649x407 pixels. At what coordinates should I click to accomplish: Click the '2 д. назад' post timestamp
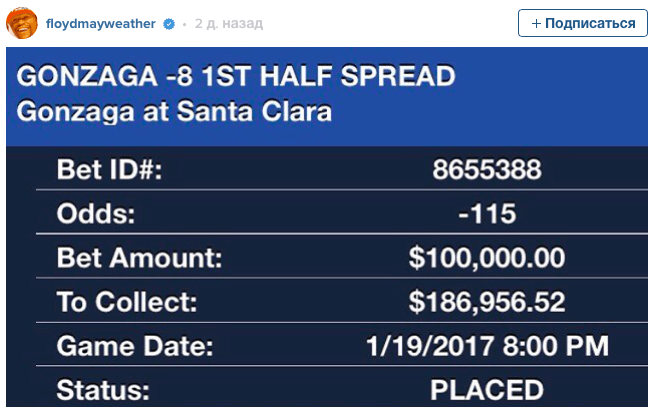pyautogui.click(x=229, y=24)
